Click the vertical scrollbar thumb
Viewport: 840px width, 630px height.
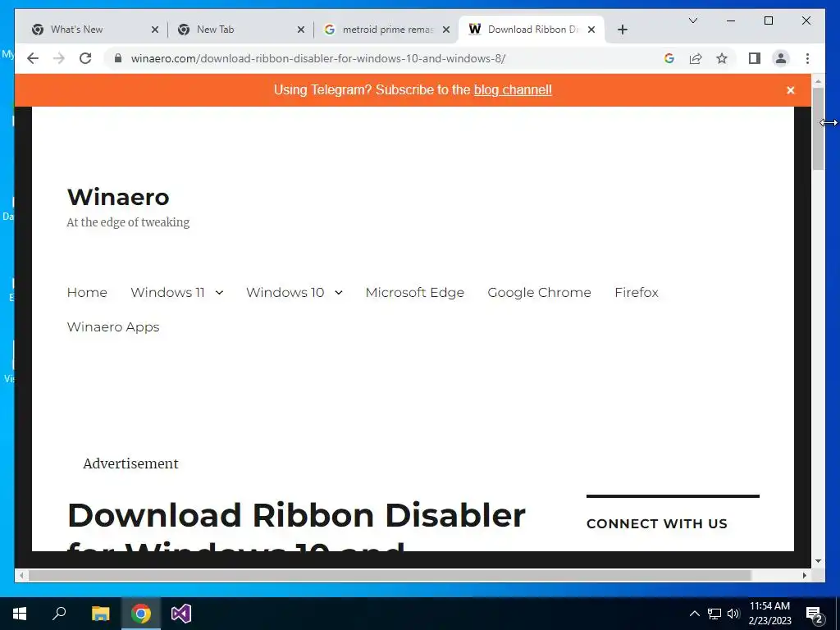[818, 129]
